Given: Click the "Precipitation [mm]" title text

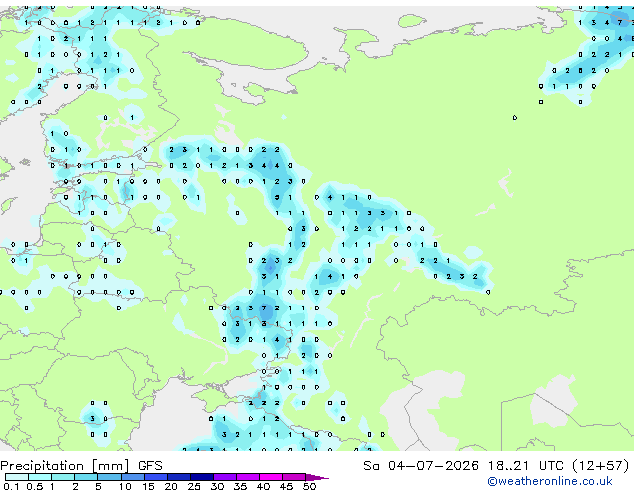Looking at the screenshot, I should click(65, 466).
